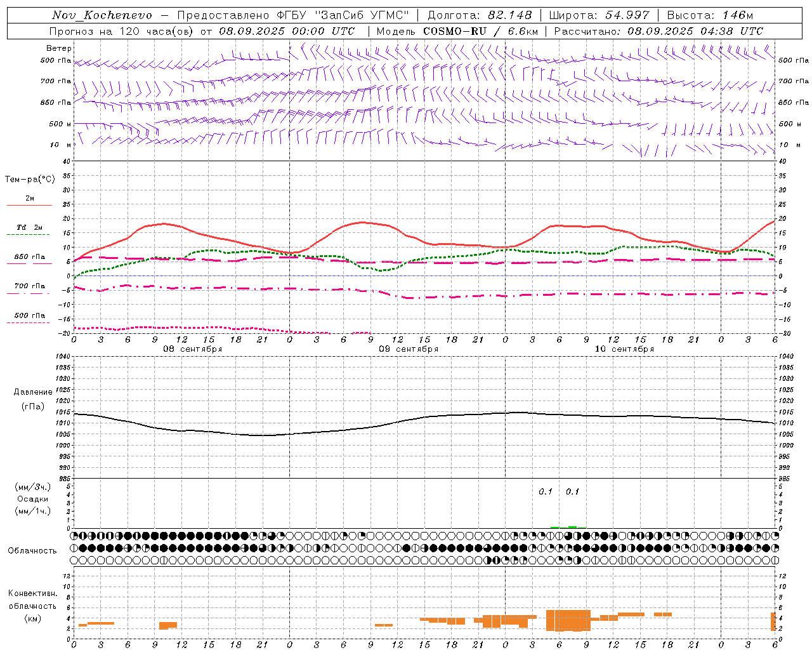Click the 'Тем-ра(°C)' temperature panel label
The height and width of the screenshot is (650, 812).
click(x=30, y=179)
